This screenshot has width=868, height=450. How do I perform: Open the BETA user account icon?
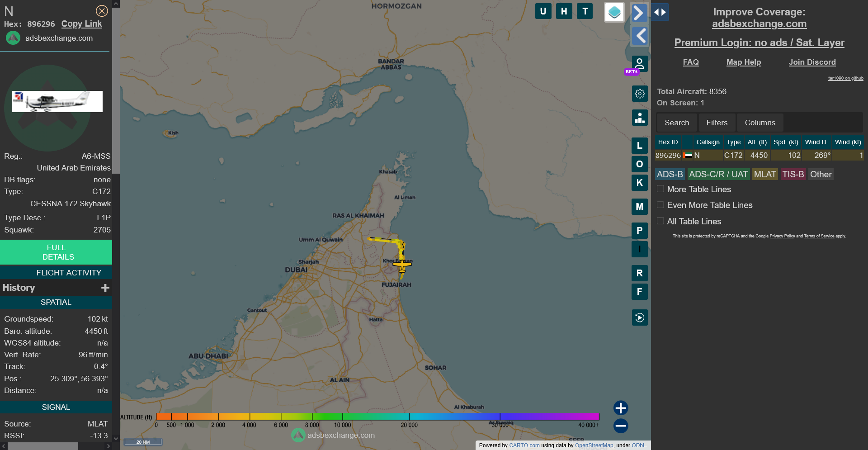tap(639, 64)
